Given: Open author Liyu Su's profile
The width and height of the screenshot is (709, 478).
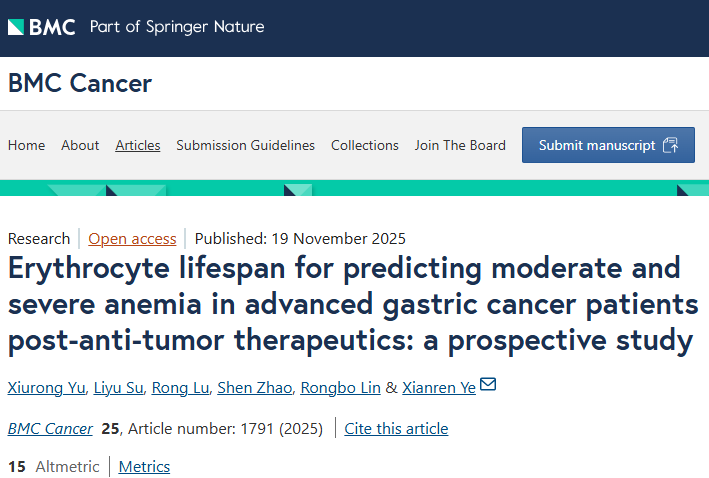Looking at the screenshot, I should (x=119, y=388).
